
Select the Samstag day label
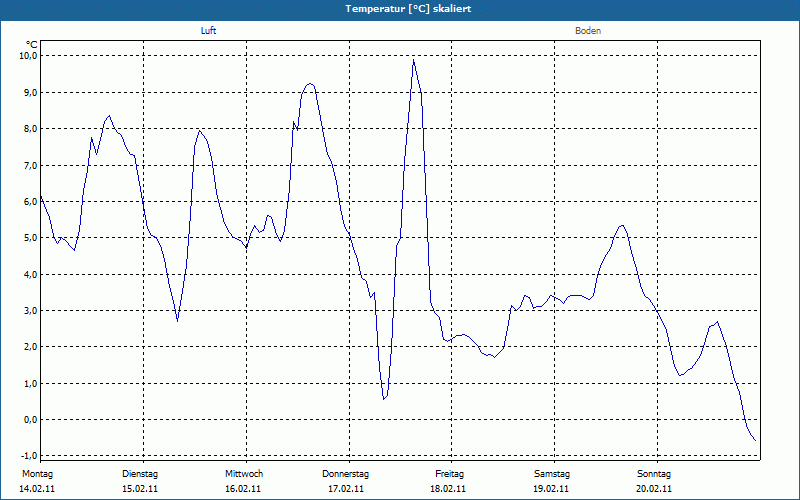(552, 473)
